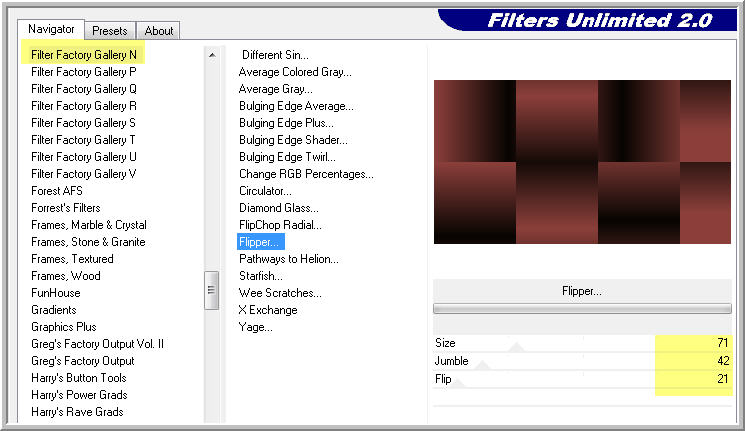Viewport: 745px width, 431px height.
Task: Choose the Average Gray... filter
Action: [276, 89]
